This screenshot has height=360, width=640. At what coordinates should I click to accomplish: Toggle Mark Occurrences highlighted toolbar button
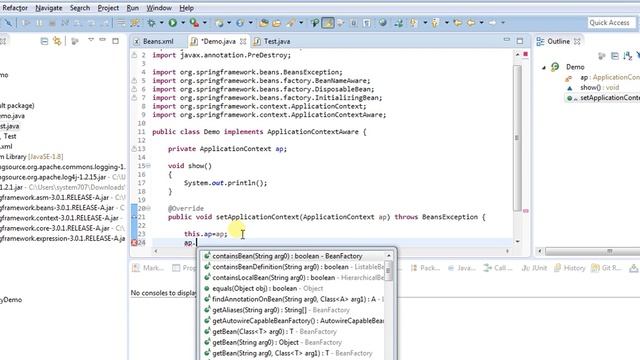[328, 23]
